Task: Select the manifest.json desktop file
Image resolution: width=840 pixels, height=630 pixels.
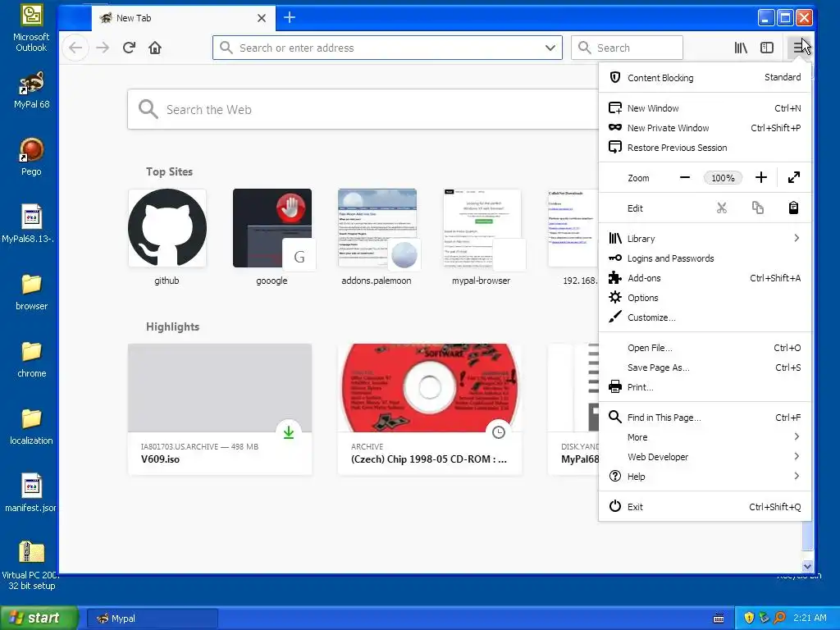Action: [x=31, y=493]
